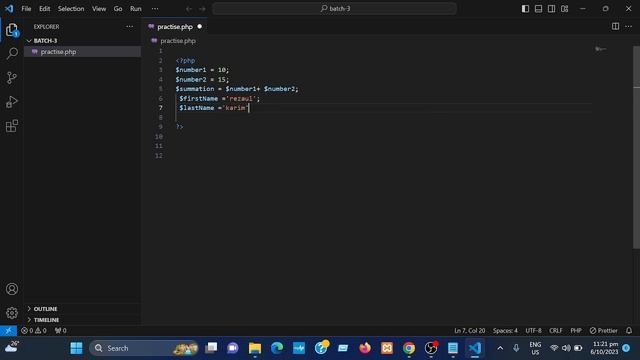This screenshot has height=360, width=640.
Task: Select the practise.php editor tab
Action: 175,27
